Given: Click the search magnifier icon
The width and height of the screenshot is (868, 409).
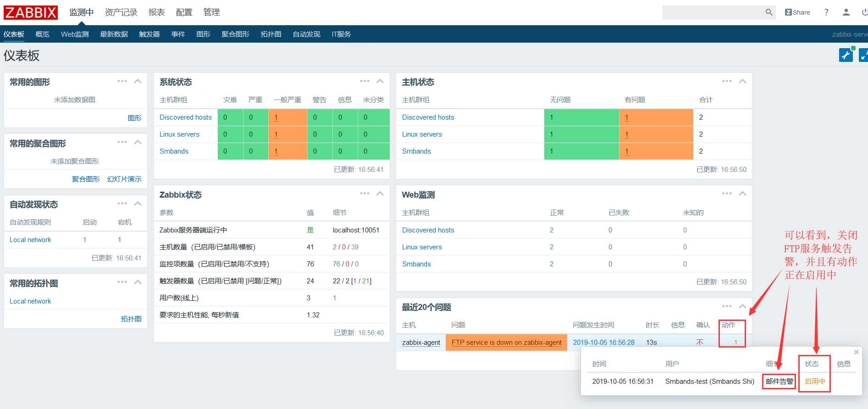Looking at the screenshot, I should click(769, 12).
